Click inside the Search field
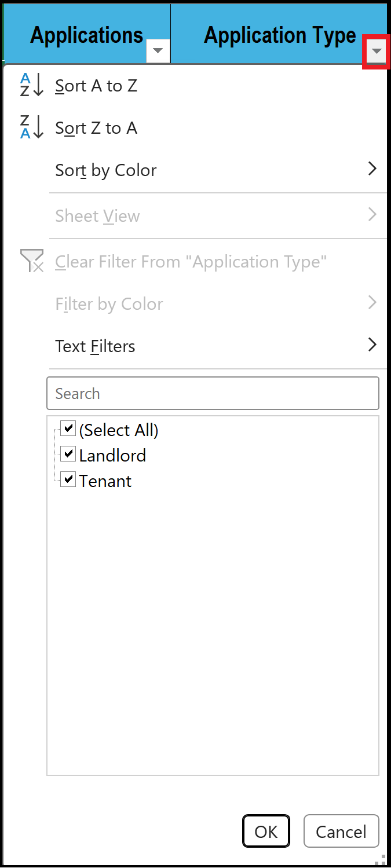The image size is (391, 868). point(213,393)
